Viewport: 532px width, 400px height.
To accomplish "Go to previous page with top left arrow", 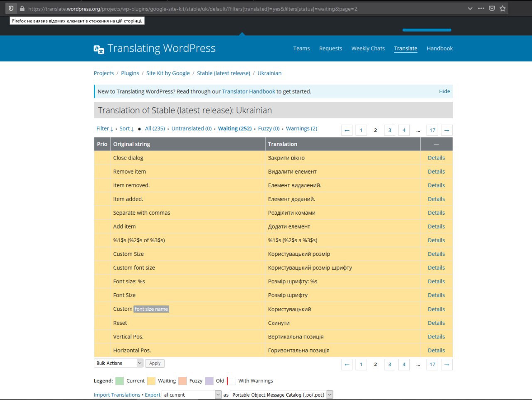I will pos(347,130).
